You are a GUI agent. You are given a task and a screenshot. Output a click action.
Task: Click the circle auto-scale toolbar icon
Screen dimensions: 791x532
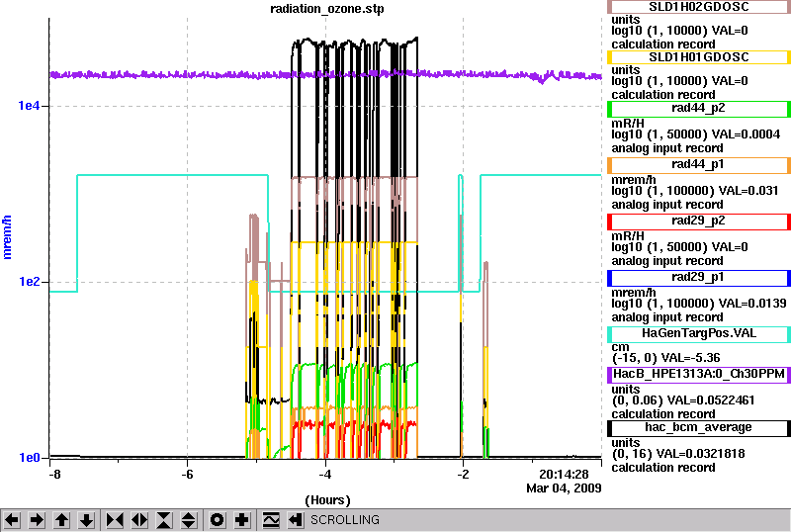(x=218, y=520)
